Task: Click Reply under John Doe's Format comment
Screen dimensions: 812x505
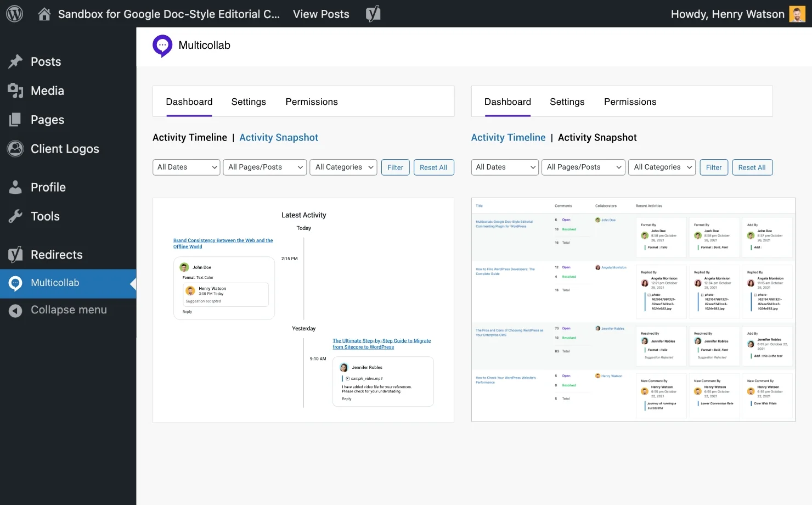Action: (x=187, y=312)
